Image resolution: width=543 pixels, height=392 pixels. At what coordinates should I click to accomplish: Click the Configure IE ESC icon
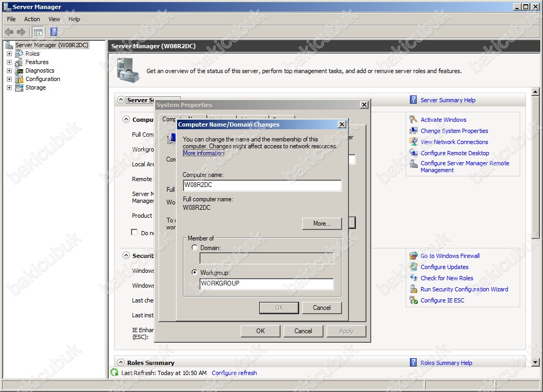tap(414, 300)
